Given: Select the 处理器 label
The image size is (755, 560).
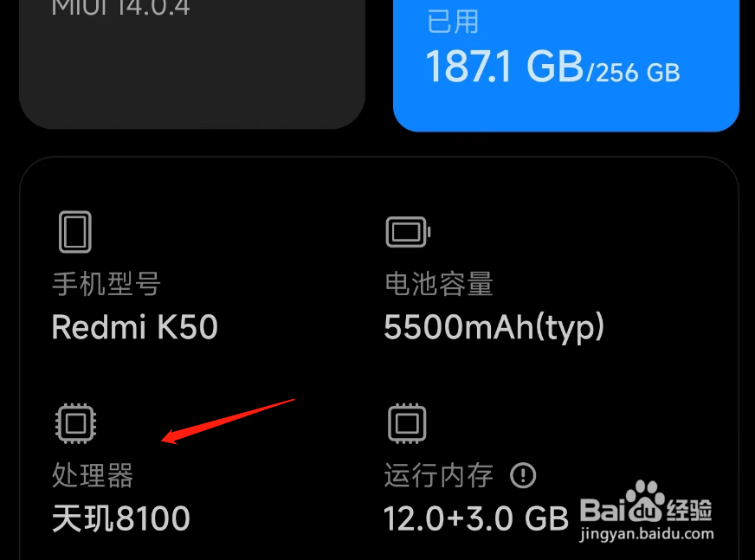Looking at the screenshot, I should tap(93, 475).
